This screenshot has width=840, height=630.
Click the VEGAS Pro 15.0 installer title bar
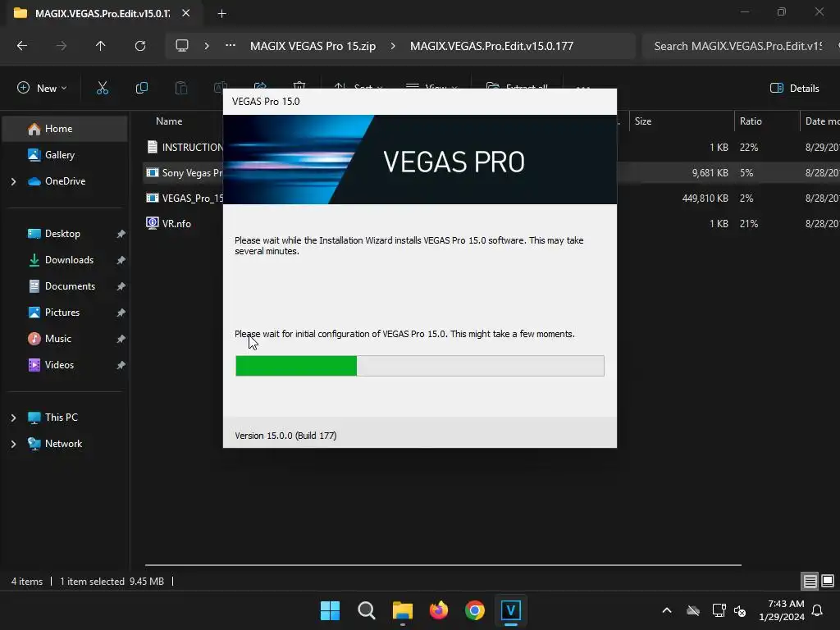pyautogui.click(x=419, y=102)
